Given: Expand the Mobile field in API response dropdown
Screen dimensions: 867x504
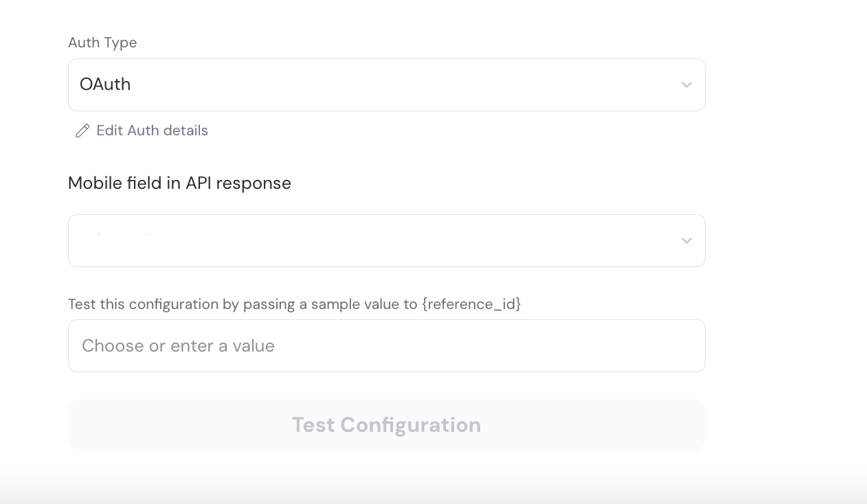Looking at the screenshot, I should (386, 240).
